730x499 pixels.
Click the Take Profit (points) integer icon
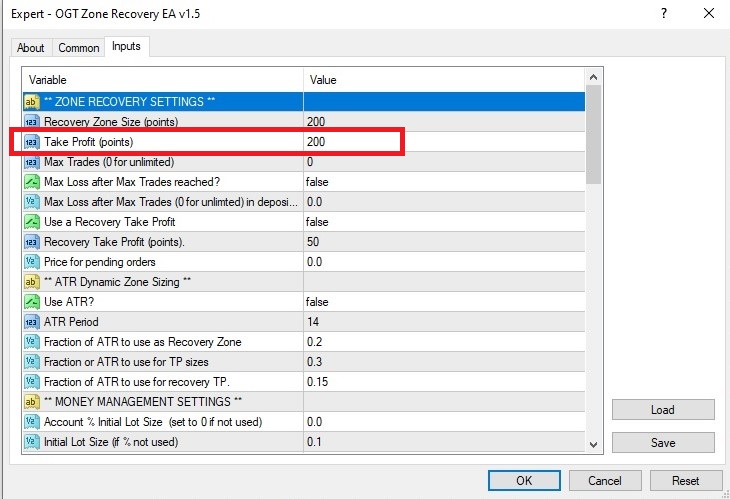click(32, 142)
